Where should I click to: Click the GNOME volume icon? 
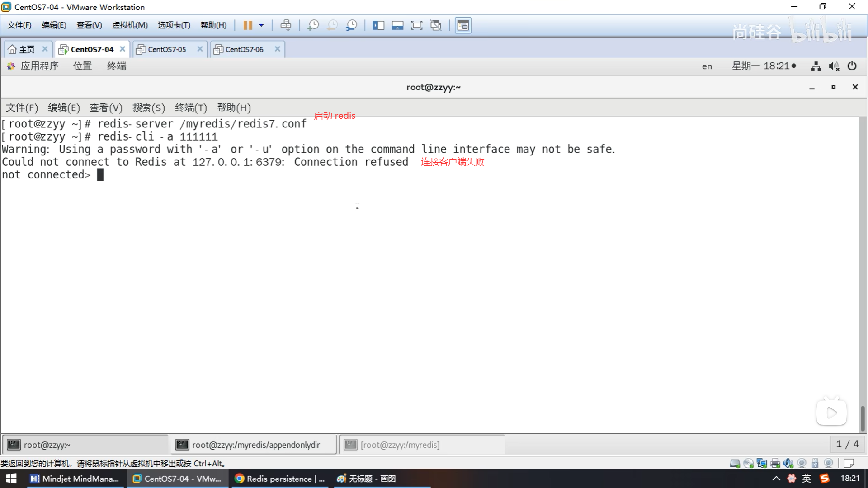(834, 66)
